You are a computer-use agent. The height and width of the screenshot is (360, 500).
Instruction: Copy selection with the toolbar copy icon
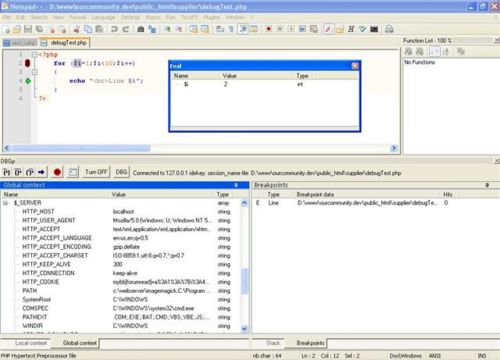point(88,29)
